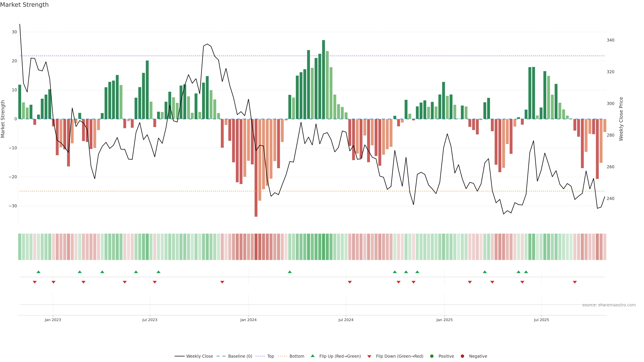Click the flip-down marker between Jul 2023 and Jan 2024
Image resolution: width=644 pixels, height=362 pixels.
click(x=222, y=282)
